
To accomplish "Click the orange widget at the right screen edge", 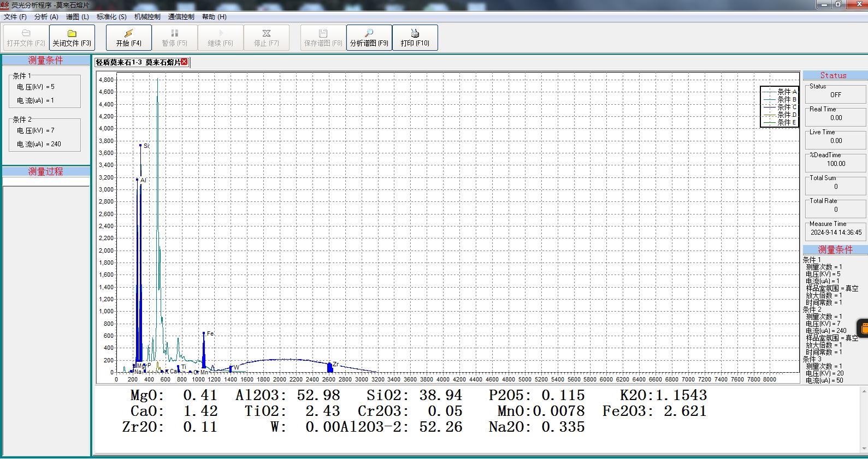I will [863, 328].
